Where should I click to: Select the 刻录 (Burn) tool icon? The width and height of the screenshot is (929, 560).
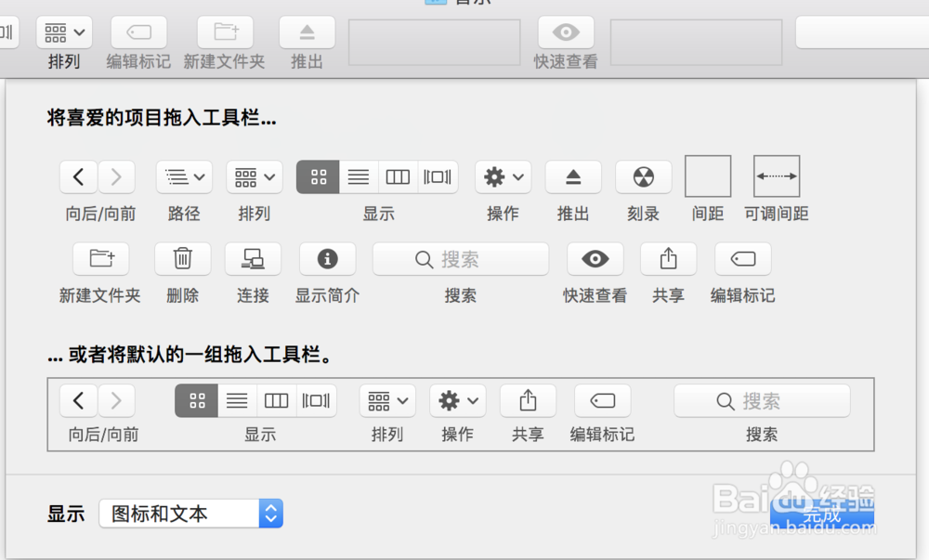pos(643,176)
